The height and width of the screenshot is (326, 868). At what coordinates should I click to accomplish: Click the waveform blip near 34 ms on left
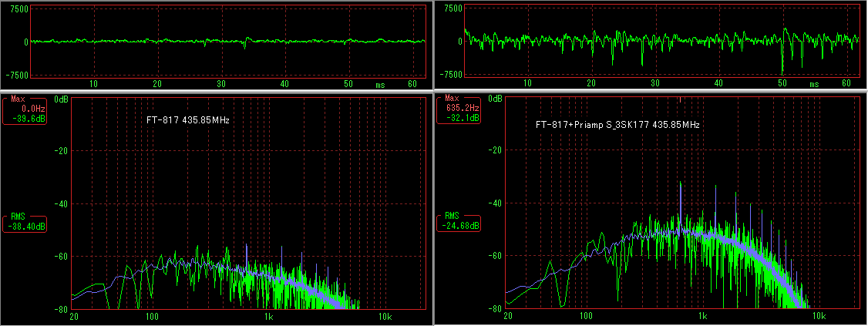(245, 42)
